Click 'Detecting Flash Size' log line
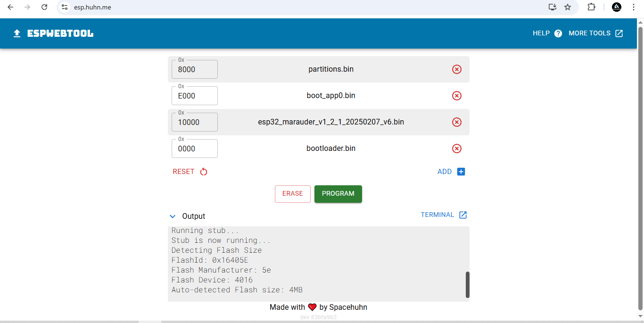The image size is (644, 323). coord(216,250)
